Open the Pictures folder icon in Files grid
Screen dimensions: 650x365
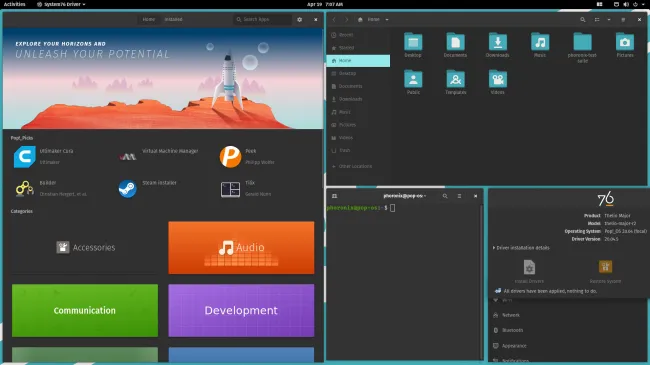(625, 42)
